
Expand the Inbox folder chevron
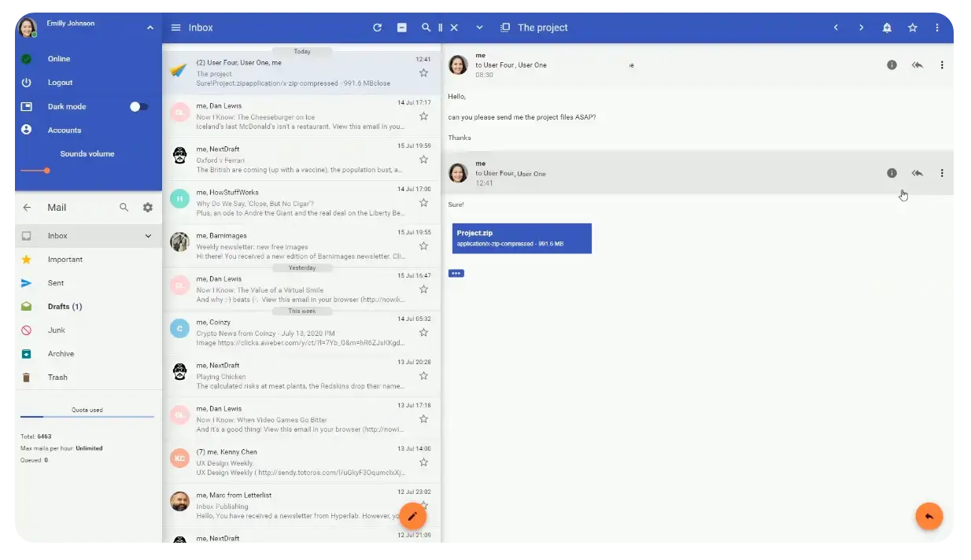click(148, 236)
